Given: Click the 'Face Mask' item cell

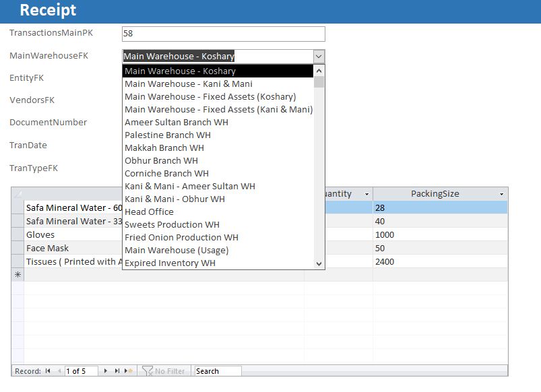Looking at the screenshot, I should [73, 248].
